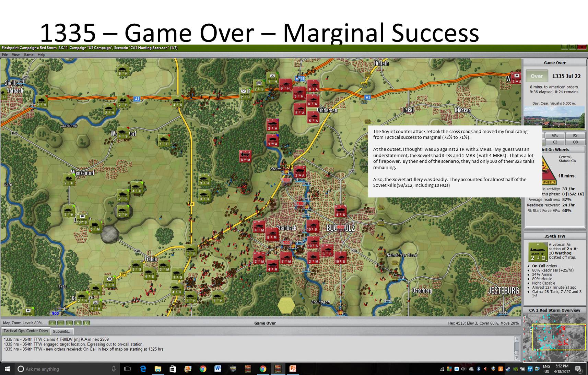The height and width of the screenshot is (375, 588).
Task: Click the 1335 Jul 22 game time
Action: point(566,76)
